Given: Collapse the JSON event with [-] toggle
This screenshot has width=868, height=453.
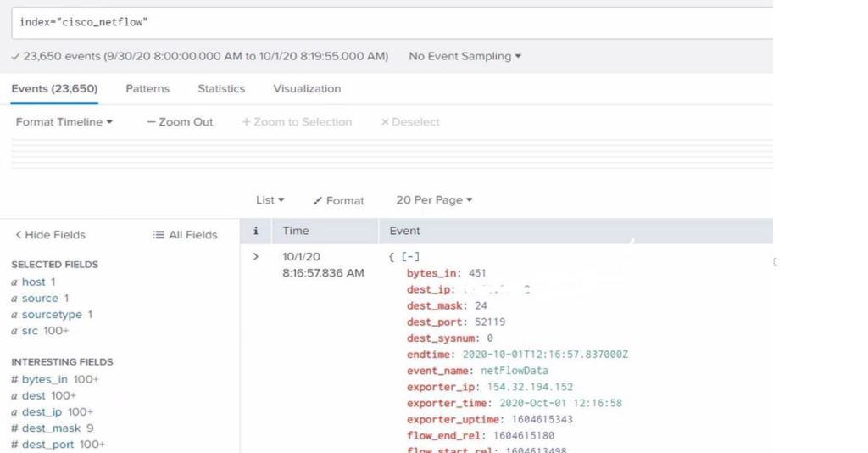Looking at the screenshot, I should coord(411,257).
